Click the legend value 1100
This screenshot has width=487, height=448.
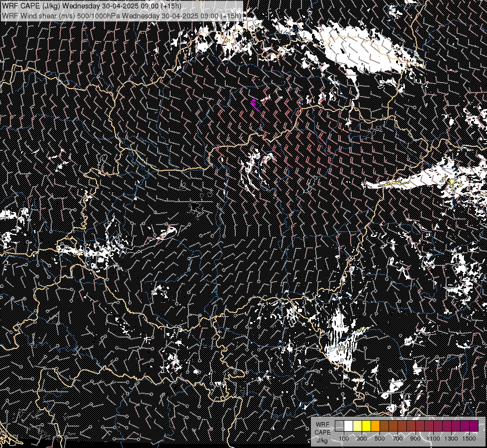pos(433,439)
